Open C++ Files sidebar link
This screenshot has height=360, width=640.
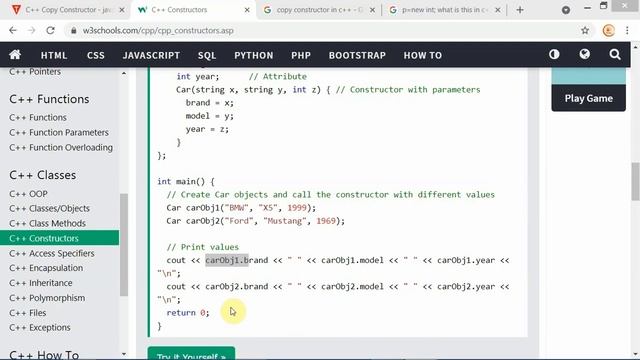coord(28,313)
